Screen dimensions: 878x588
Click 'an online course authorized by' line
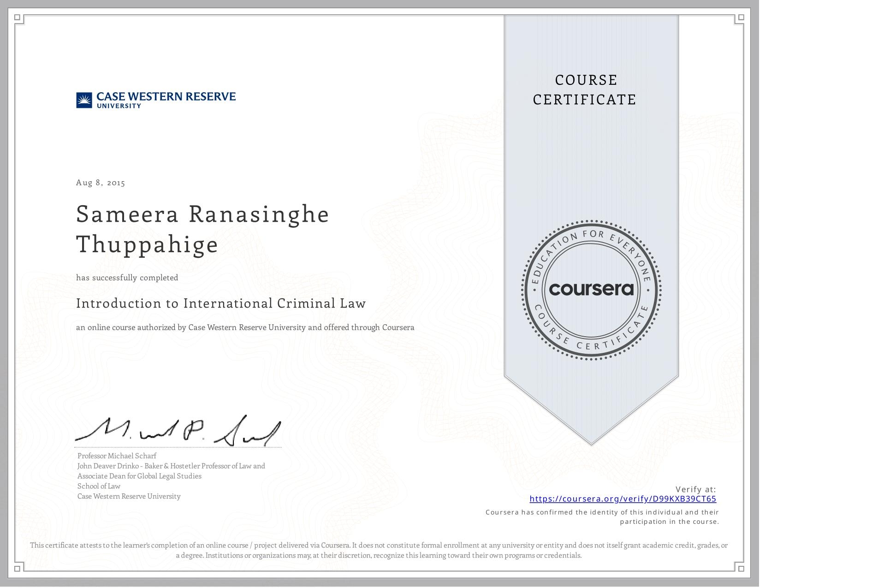[x=245, y=327]
